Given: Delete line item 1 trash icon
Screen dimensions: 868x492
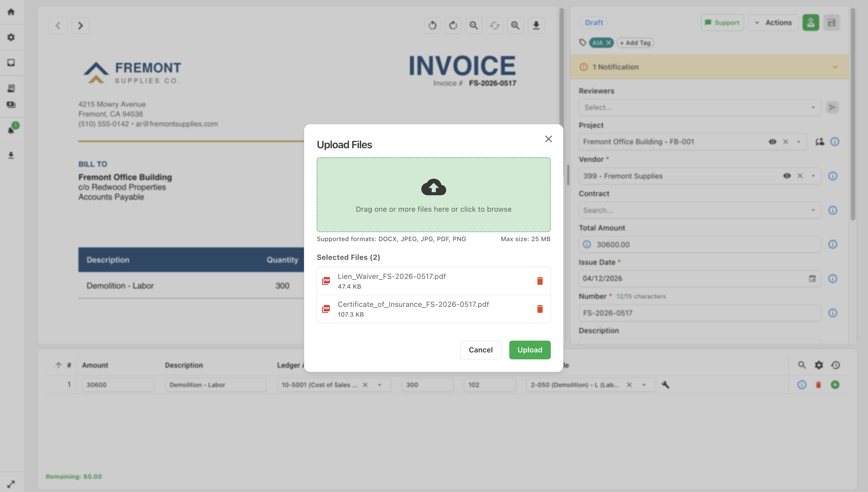Looking at the screenshot, I should point(818,384).
